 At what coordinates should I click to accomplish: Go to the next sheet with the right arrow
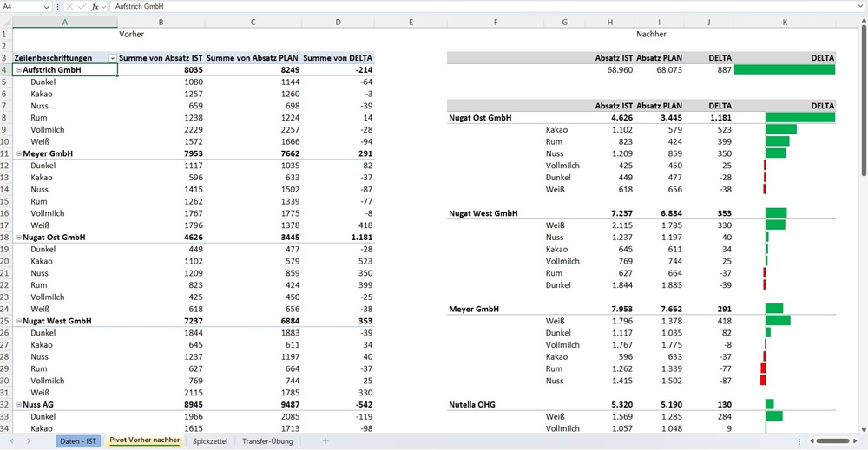[29, 441]
